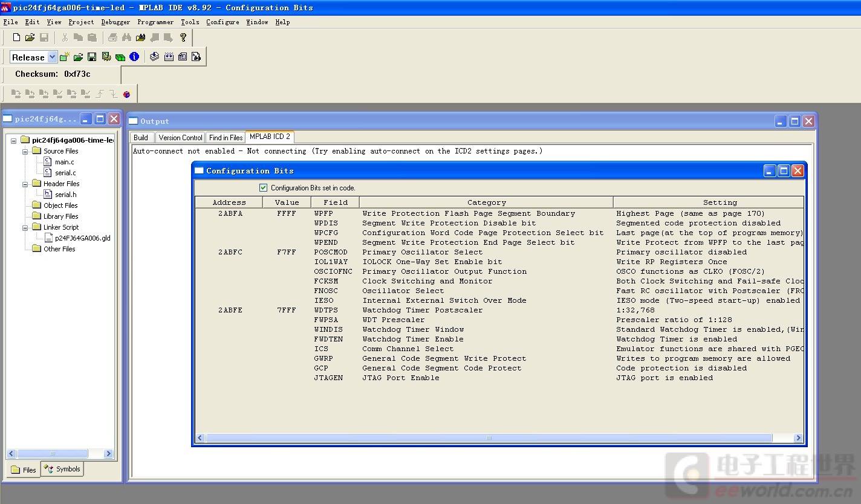Collapse the Source Files folder
The width and height of the screenshot is (861, 504).
tap(25, 151)
